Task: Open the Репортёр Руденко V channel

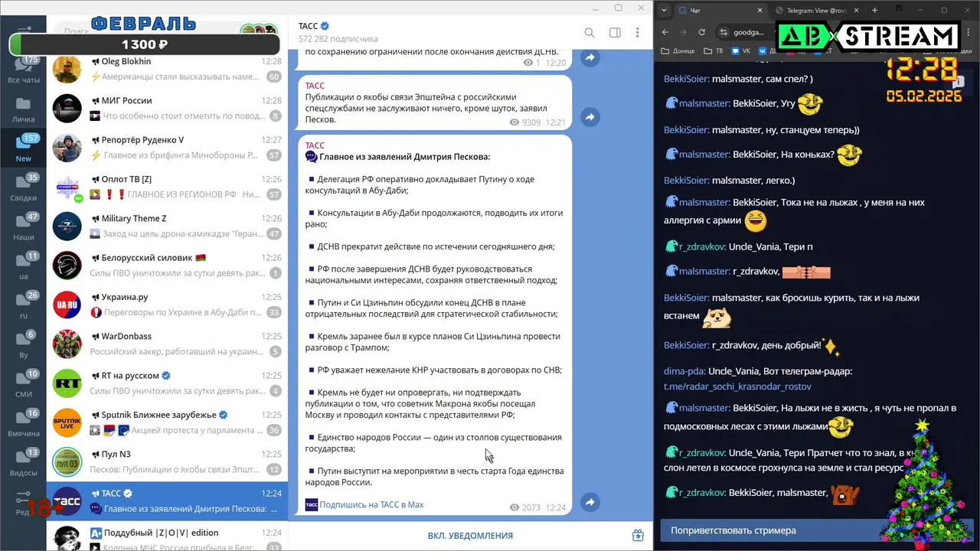Action: 167,148
